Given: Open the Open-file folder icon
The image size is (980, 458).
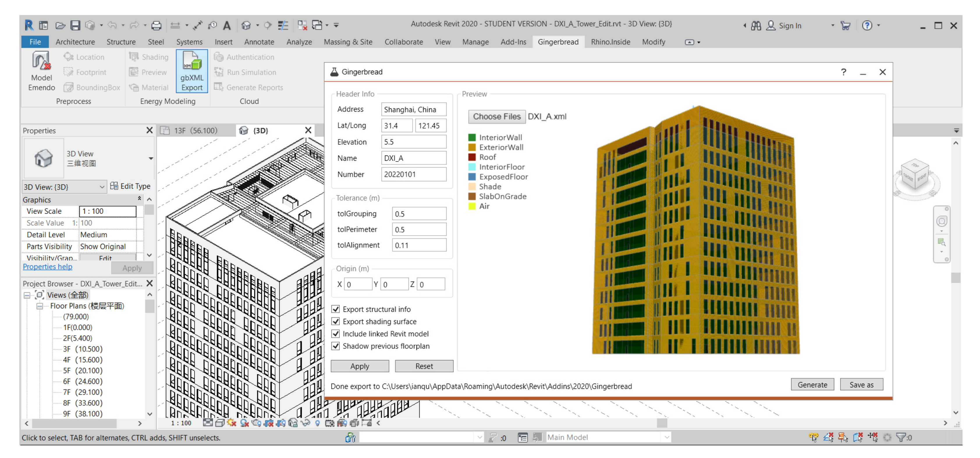Looking at the screenshot, I should pos(60,26).
